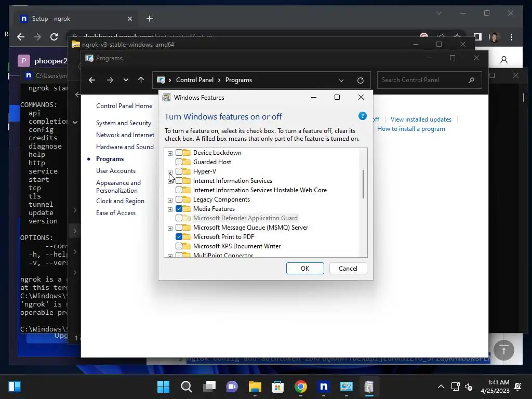Expand the Device Lockdown tree node
The image size is (532, 399).
click(170, 153)
